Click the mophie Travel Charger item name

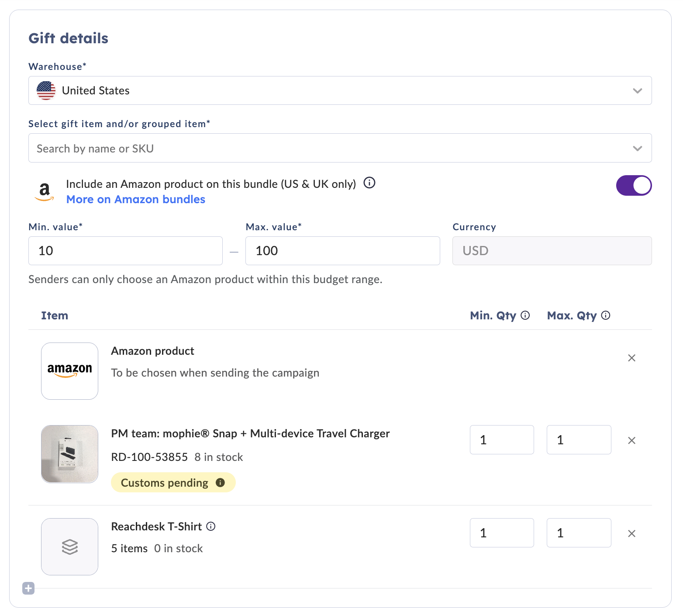[x=251, y=433]
